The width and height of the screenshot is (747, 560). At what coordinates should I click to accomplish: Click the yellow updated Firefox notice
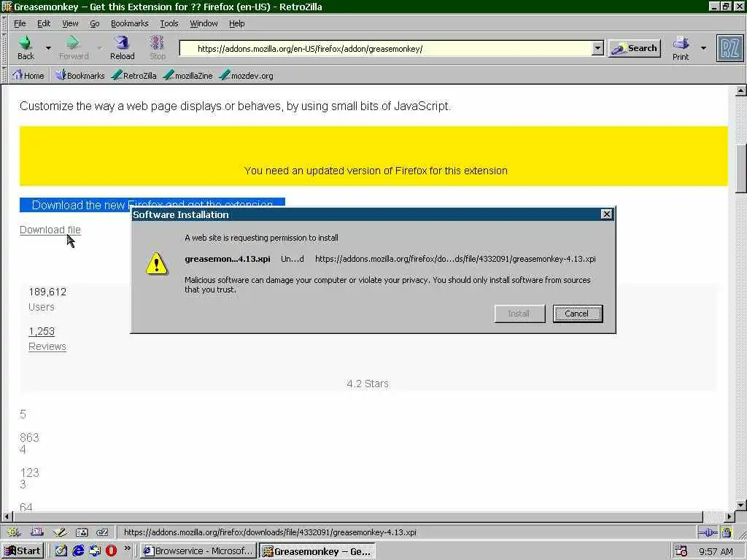pos(373,156)
